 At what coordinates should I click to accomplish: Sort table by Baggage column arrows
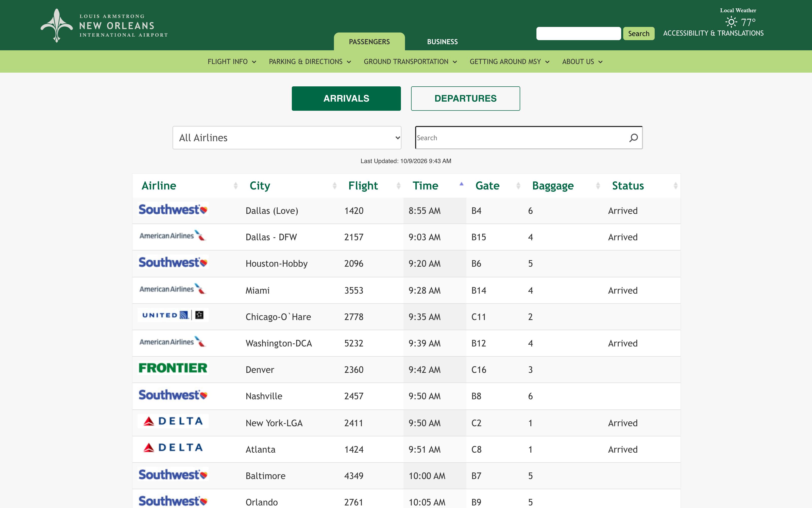pos(598,185)
